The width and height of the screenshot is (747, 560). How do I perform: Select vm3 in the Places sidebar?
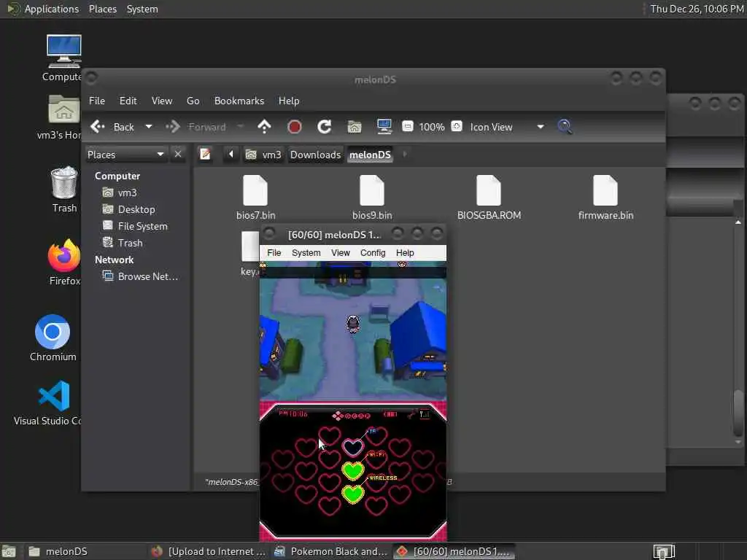click(x=120, y=192)
